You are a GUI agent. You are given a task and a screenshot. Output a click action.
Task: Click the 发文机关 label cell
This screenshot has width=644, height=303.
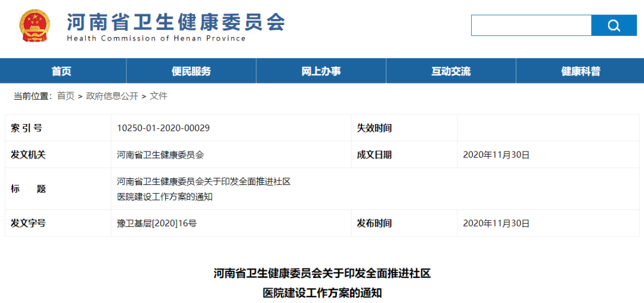click(58, 155)
